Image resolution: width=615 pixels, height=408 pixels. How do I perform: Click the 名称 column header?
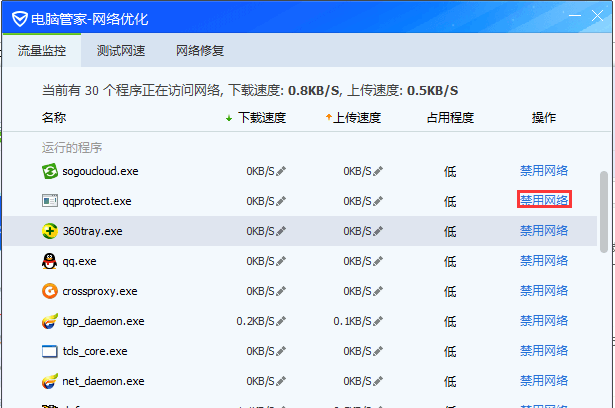(54, 117)
